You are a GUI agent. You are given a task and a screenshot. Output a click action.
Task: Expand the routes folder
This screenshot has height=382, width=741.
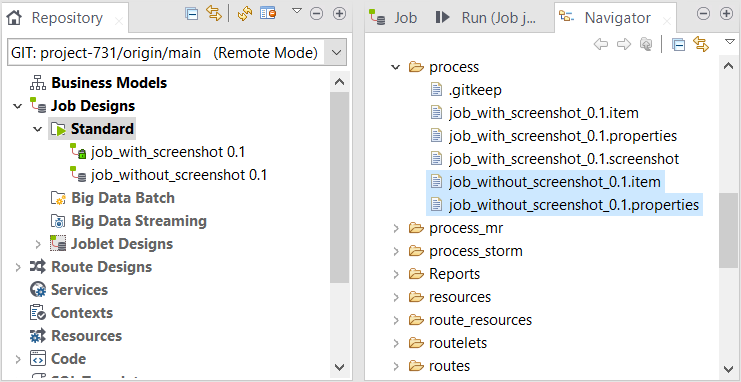pos(396,366)
